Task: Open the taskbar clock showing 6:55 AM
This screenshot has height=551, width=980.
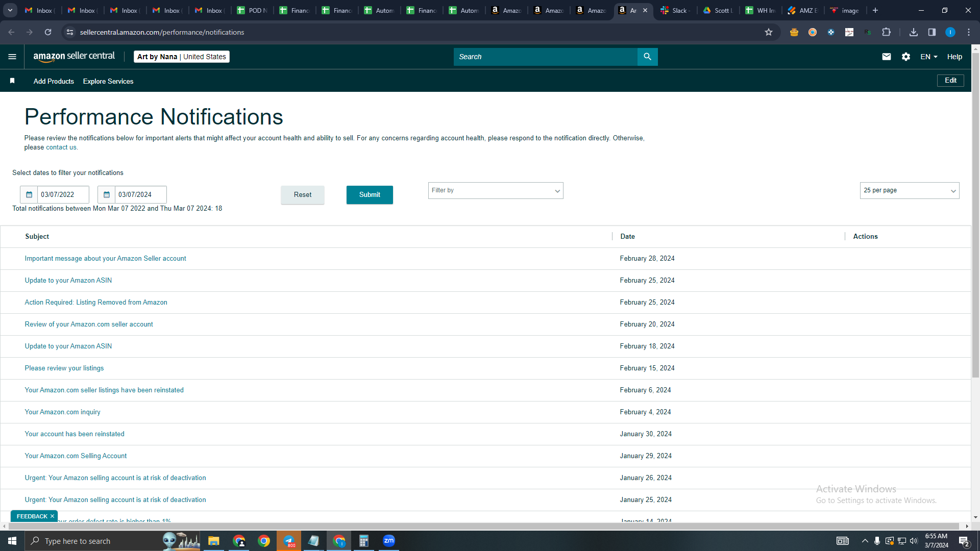Action: click(x=936, y=541)
